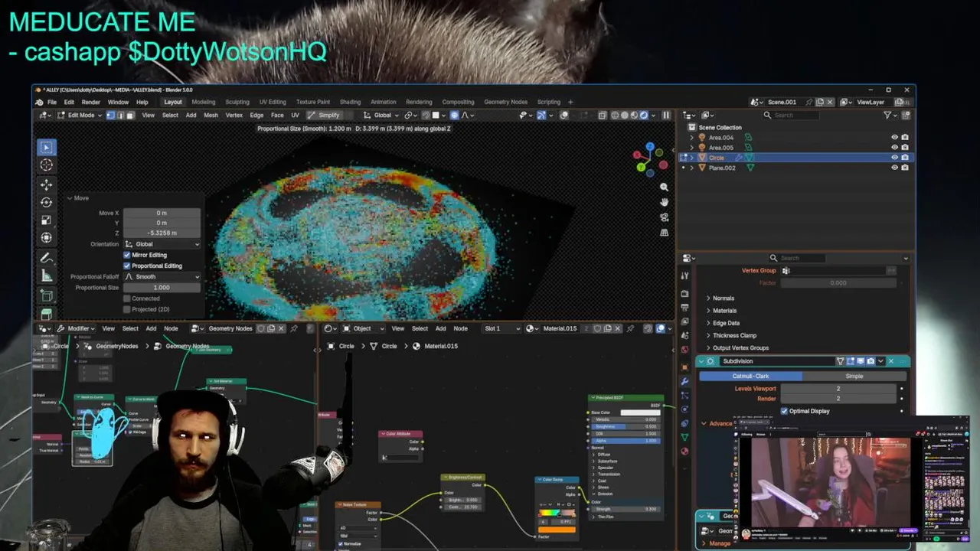980x551 pixels.
Task: Switch to the Shading workspace tab
Action: [x=350, y=102]
